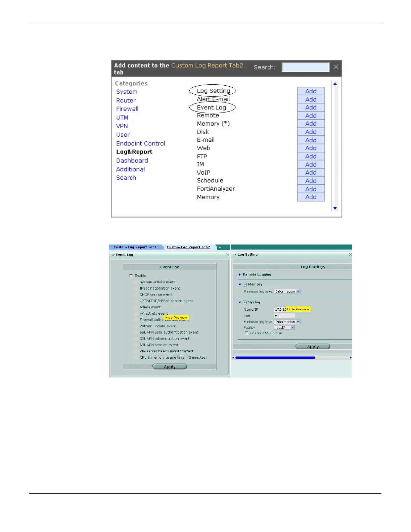The width and height of the screenshot is (411, 532).
Task: Click the Port field showing 514
Action: coord(284,316)
